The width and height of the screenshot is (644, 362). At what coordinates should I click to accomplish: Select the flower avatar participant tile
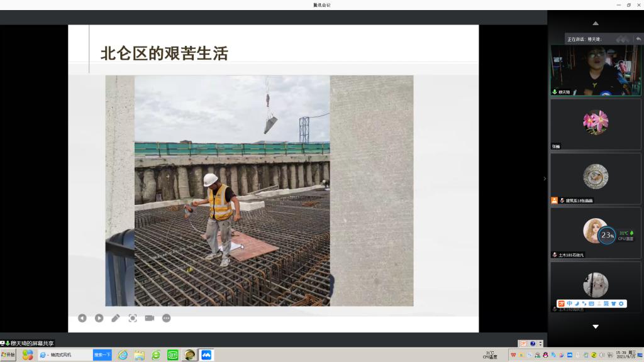coord(595,124)
